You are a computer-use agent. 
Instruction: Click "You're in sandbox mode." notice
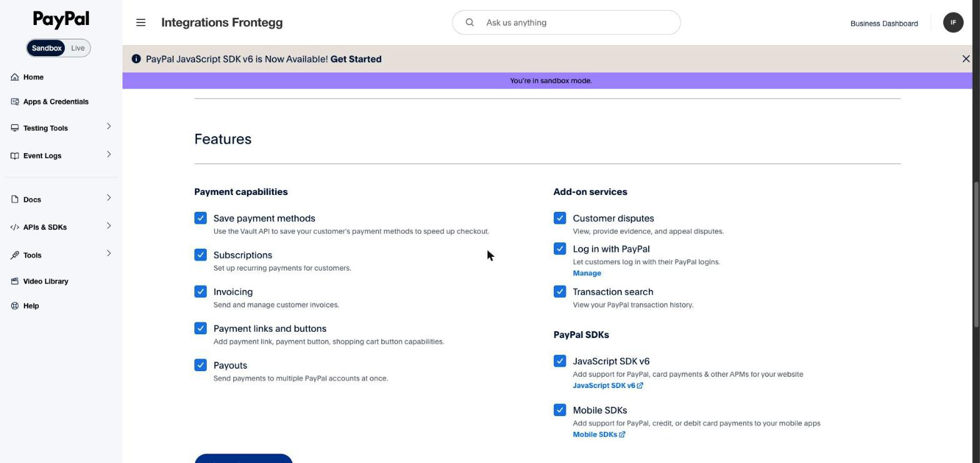pyautogui.click(x=551, y=81)
